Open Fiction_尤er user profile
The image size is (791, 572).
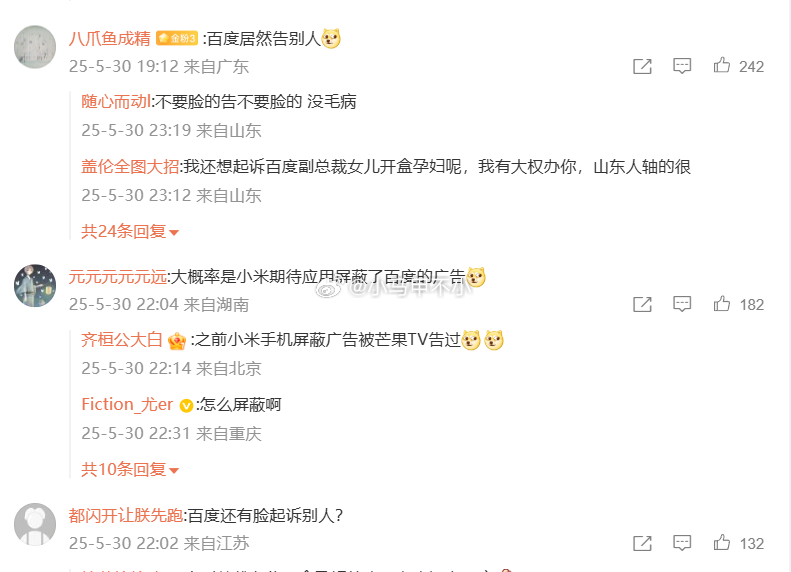(127, 405)
